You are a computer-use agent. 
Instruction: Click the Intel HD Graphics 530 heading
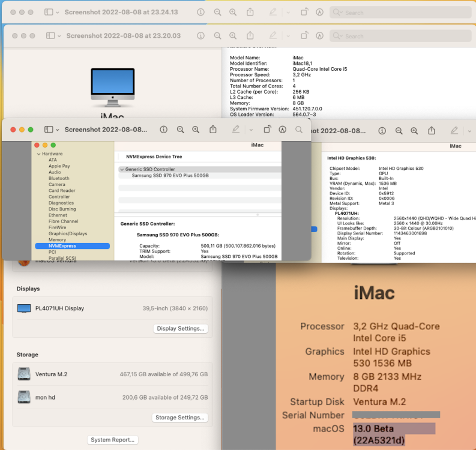tap(352, 158)
